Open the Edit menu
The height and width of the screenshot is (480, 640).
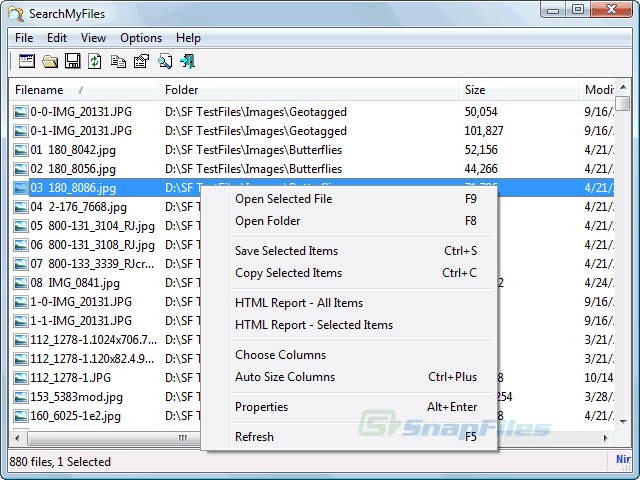[57, 38]
